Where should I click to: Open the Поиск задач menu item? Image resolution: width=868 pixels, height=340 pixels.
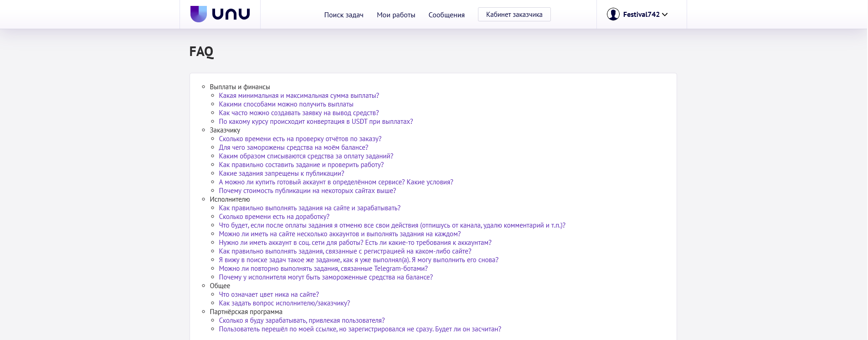344,15
